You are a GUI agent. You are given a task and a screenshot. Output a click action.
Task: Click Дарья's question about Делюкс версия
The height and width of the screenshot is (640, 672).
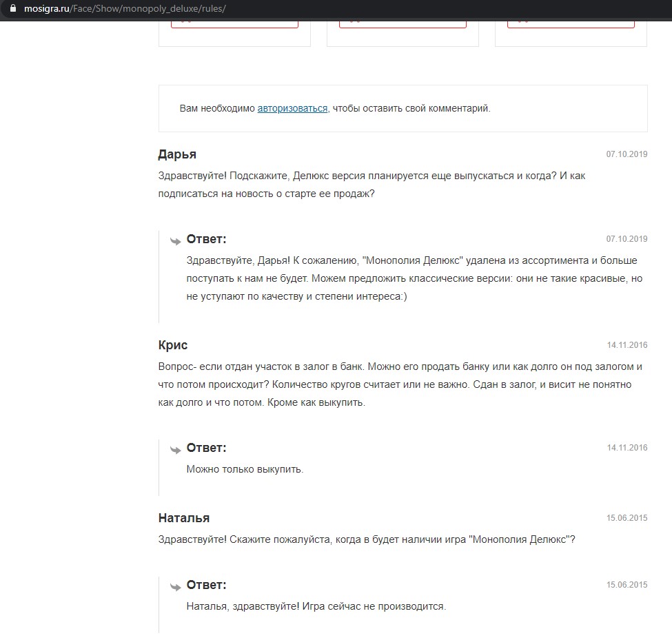click(371, 185)
